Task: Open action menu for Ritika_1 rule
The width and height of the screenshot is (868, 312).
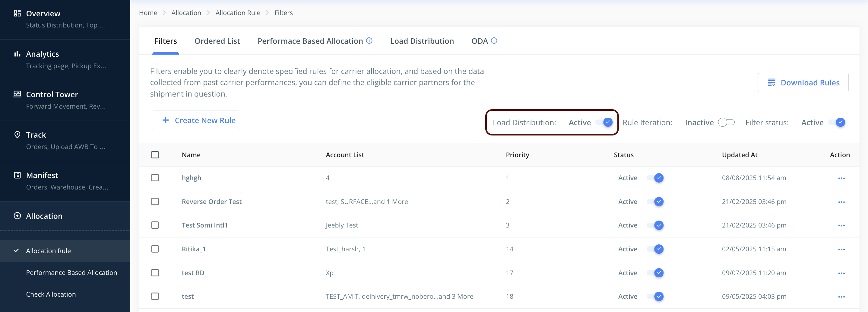Action: 841,249
